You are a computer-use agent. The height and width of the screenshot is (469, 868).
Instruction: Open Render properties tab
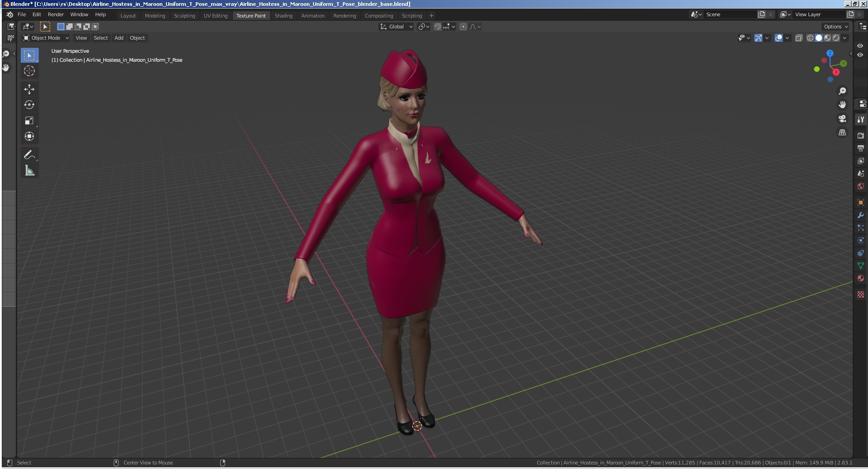(x=861, y=135)
